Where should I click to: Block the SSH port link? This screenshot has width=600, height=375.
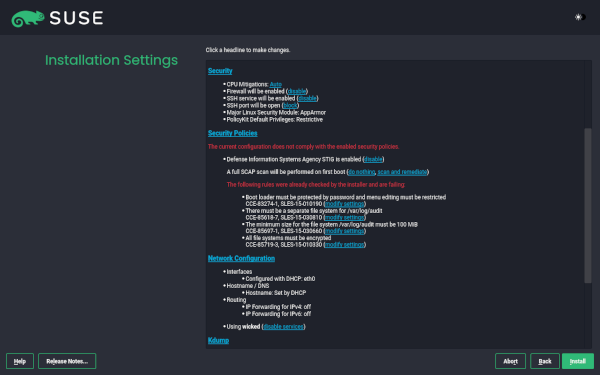290,105
